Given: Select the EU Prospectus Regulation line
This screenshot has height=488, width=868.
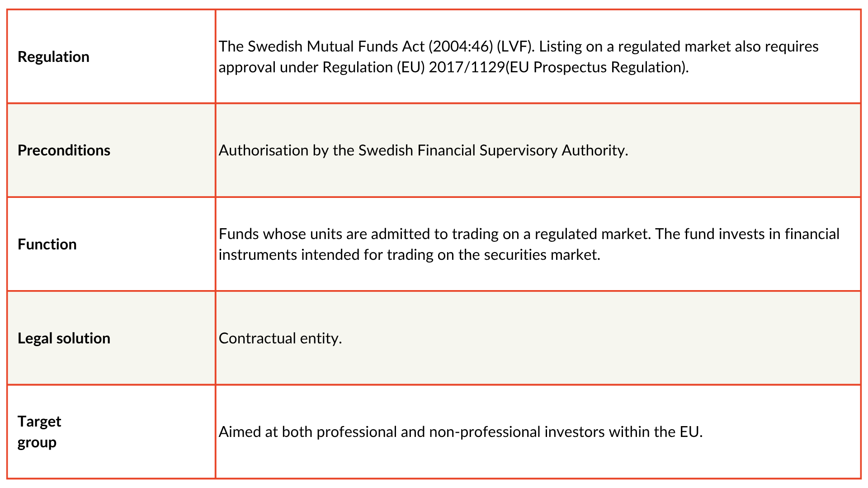Looking at the screenshot, I should 454,67.
